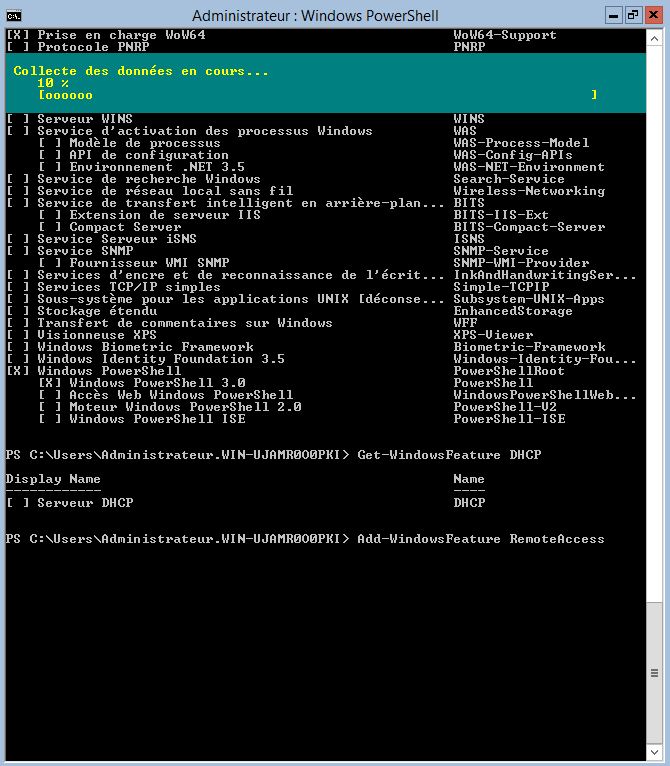Click 'Extension de serveur IIS' entry

pos(165,215)
